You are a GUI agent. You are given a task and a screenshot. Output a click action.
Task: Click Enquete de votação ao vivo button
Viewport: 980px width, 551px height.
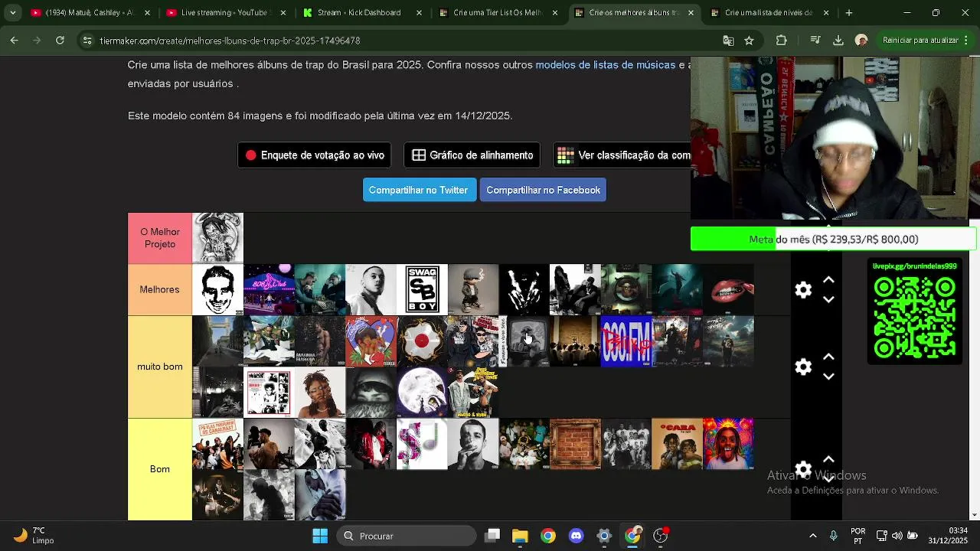pyautogui.click(x=314, y=155)
